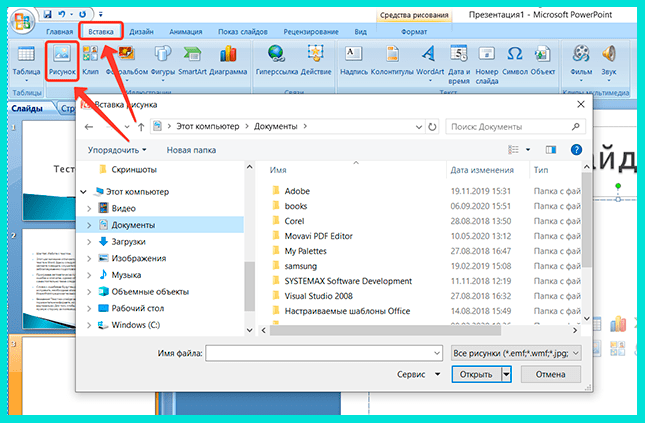This screenshot has width=645, height=423.
Task: Switch to the Дизайн ribbon tab
Action: pos(142,32)
